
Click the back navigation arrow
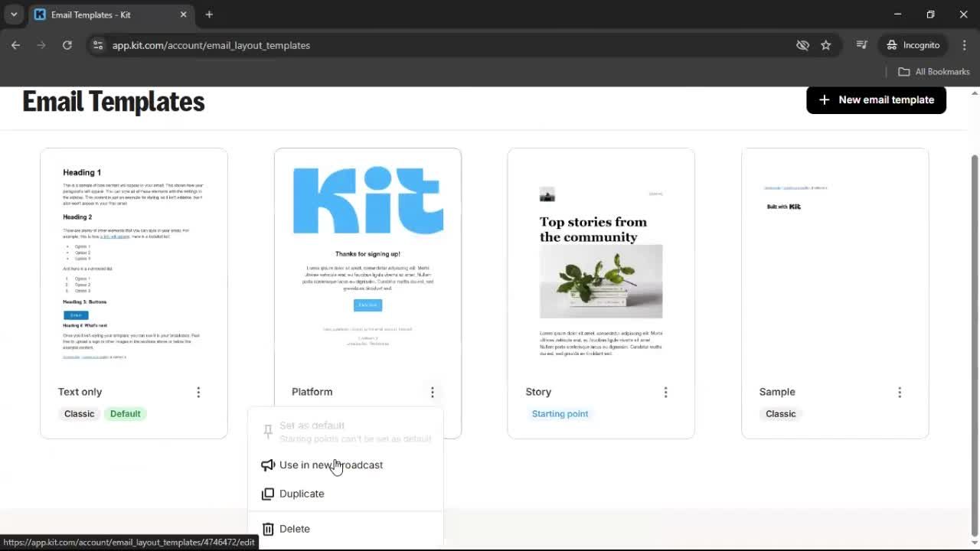(15, 45)
